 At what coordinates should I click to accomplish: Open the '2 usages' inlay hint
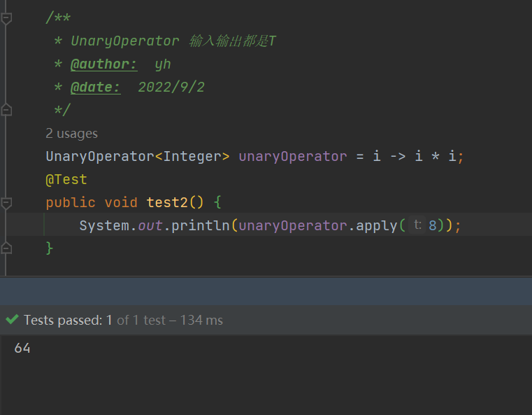click(x=71, y=134)
